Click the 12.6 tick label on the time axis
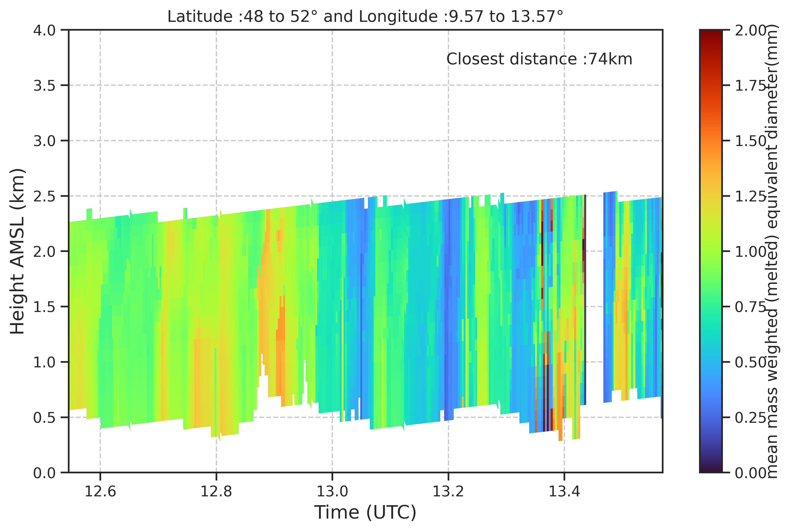The height and width of the screenshot is (532, 790). pyautogui.click(x=100, y=491)
